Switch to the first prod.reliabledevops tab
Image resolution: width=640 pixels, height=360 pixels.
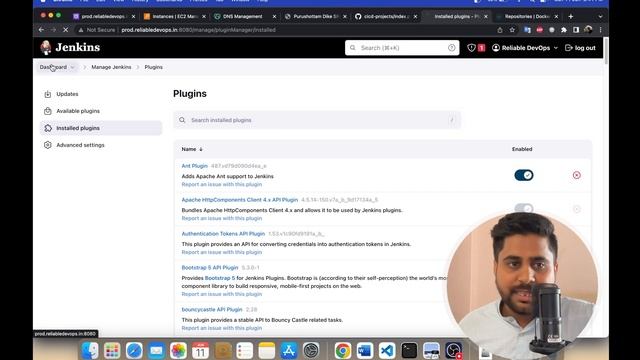(x=103, y=16)
